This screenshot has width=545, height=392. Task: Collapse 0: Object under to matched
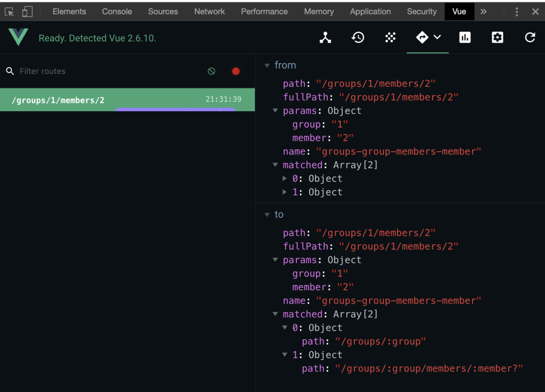[x=285, y=327]
